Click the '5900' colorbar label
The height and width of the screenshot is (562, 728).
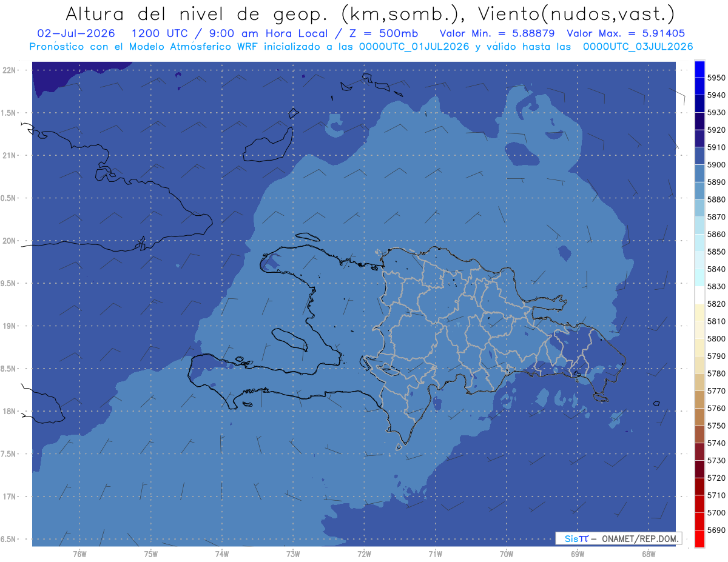point(716,165)
